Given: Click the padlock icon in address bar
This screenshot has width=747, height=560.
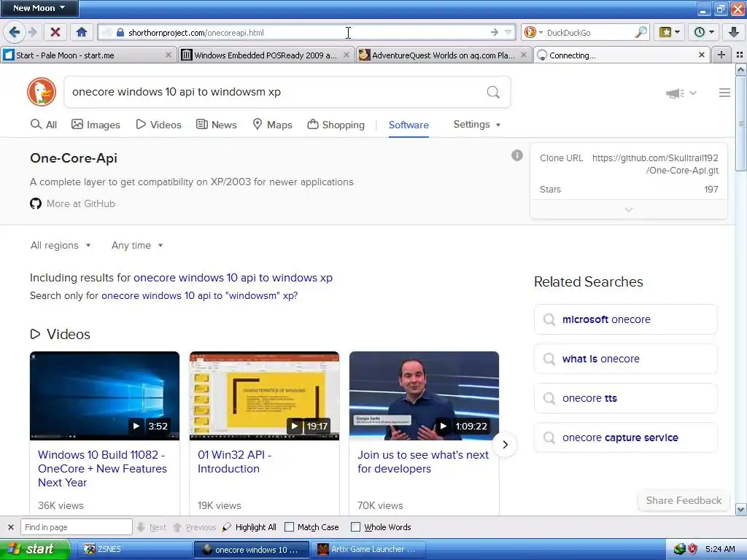Looking at the screenshot, I should coord(120,32).
